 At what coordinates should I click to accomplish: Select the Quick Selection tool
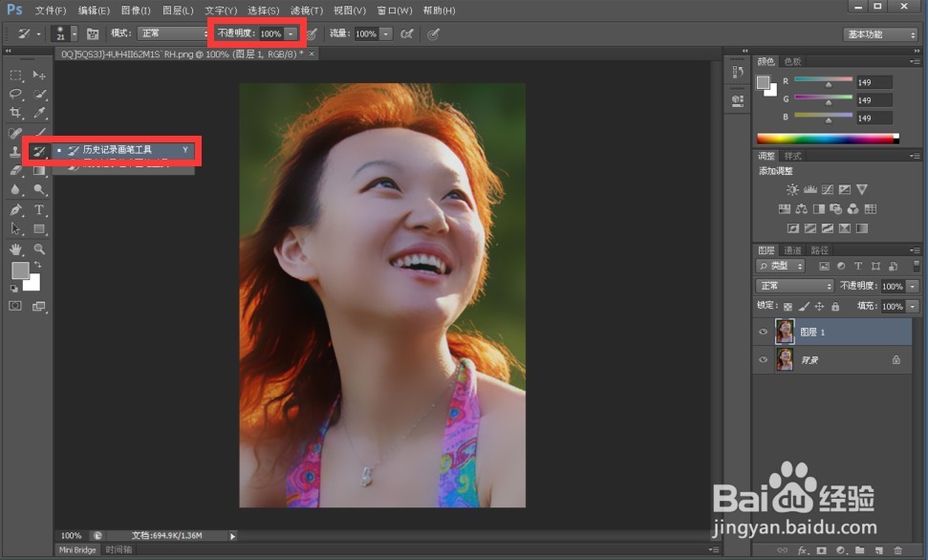click(x=39, y=94)
